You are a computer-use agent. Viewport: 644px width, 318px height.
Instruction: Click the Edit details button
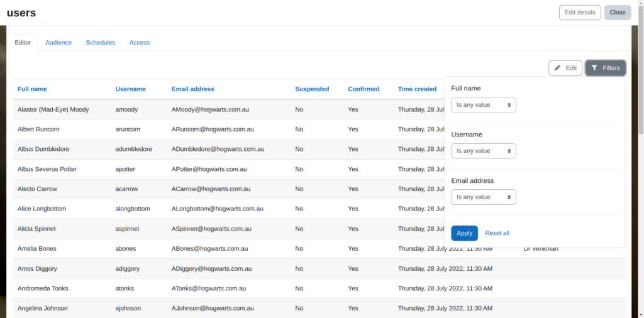[580, 13]
